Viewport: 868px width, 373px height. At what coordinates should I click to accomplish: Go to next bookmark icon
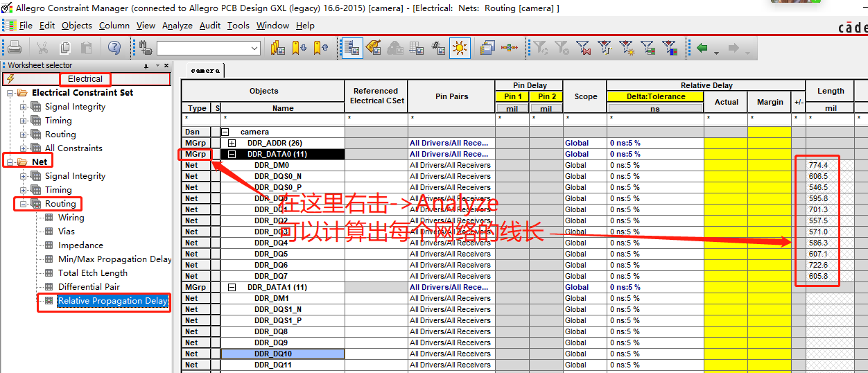[x=300, y=48]
